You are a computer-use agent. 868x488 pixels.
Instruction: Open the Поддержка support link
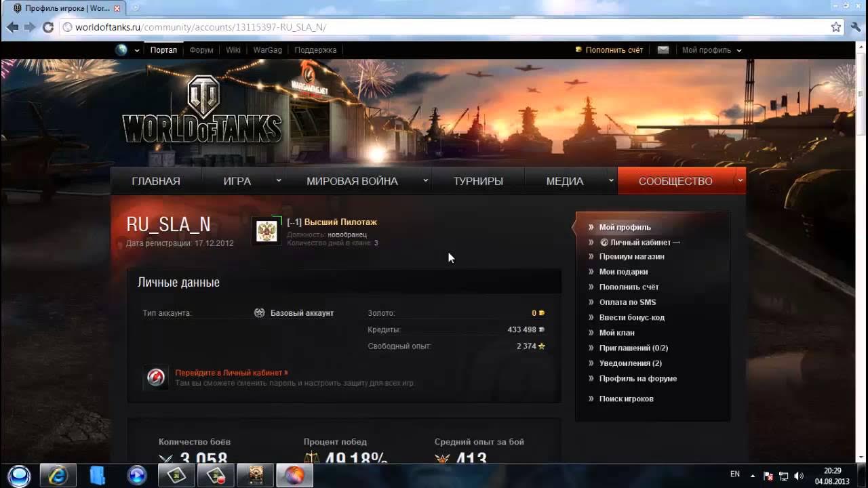pyautogui.click(x=315, y=50)
